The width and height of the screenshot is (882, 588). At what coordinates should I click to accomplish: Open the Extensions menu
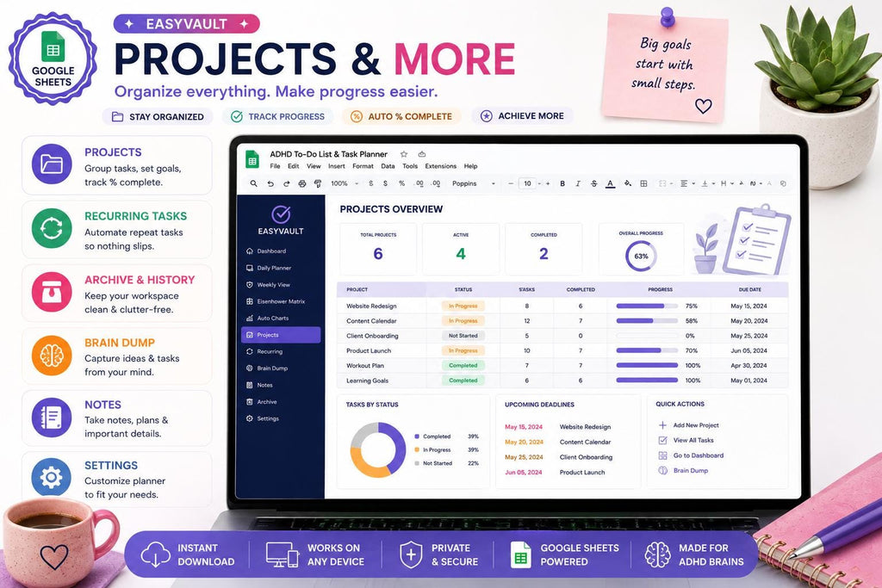440,166
